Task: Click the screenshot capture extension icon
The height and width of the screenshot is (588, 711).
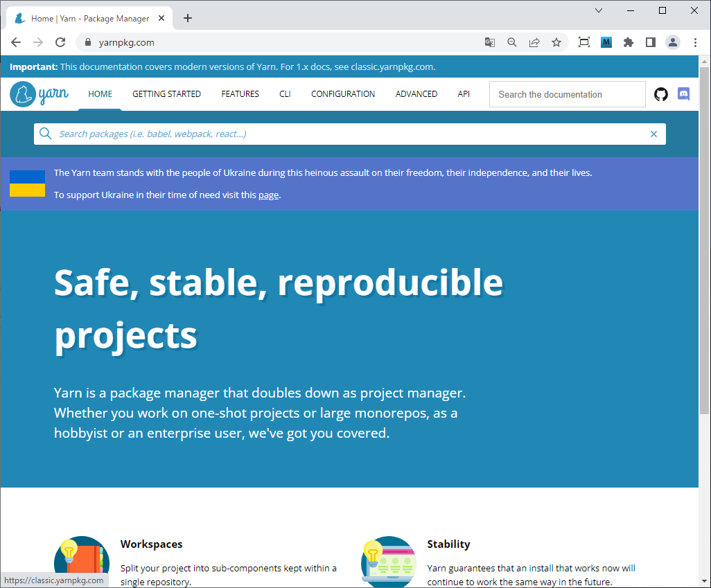Action: pos(584,42)
